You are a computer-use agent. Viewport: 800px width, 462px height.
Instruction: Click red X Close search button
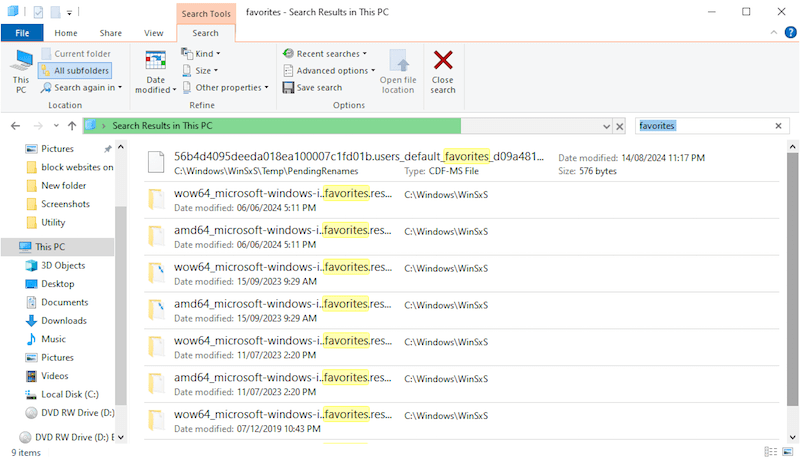point(443,71)
